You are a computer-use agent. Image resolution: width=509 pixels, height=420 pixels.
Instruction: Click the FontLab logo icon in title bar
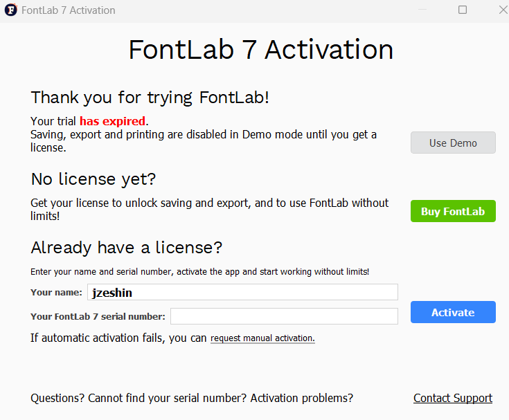coord(10,10)
